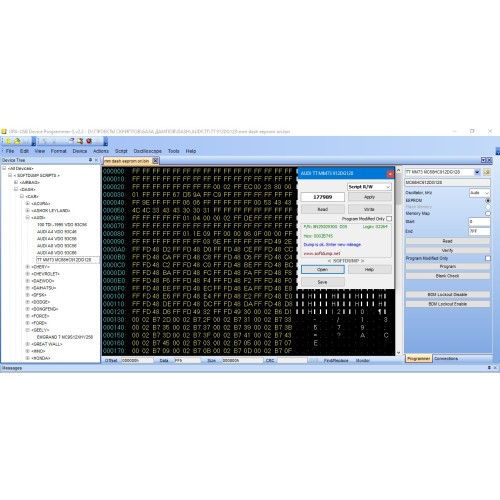This screenshot has height=500, width=500.
Task: Click the Blank Check button
Action: (x=447, y=276)
